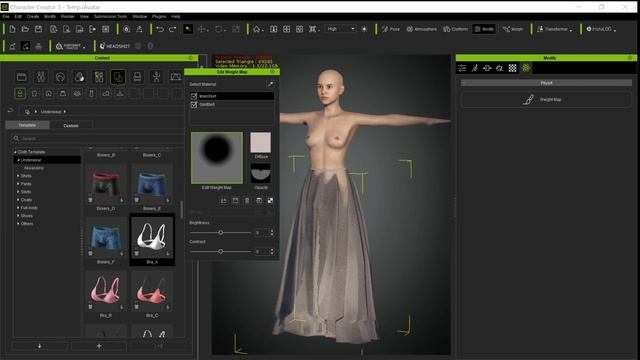Click the Contrast slider handle
The width and height of the screenshot is (640, 360).
(220, 251)
